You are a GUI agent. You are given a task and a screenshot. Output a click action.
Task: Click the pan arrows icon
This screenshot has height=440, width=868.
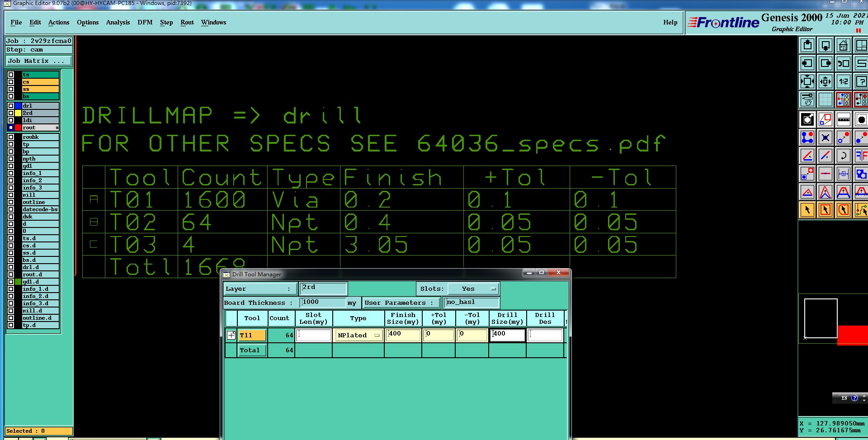pyautogui.click(x=825, y=82)
